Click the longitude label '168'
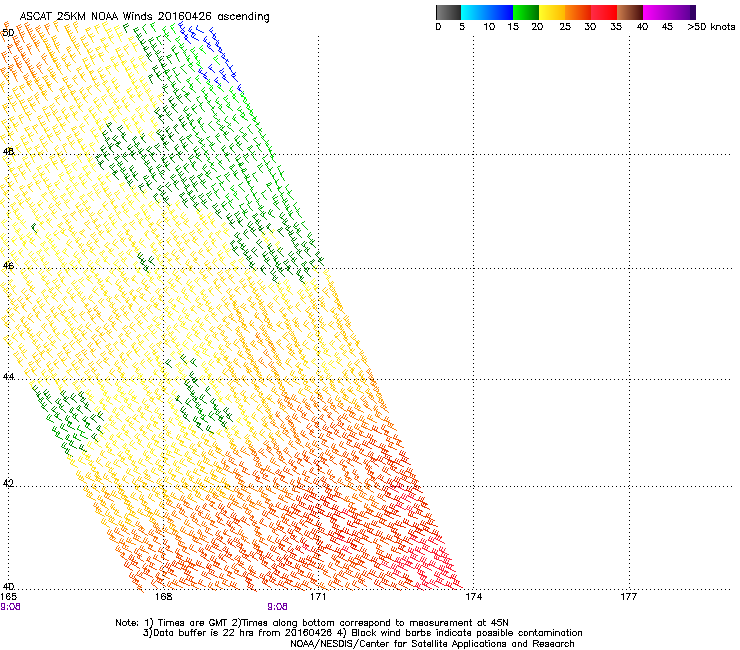The image size is (740, 650). point(163,597)
